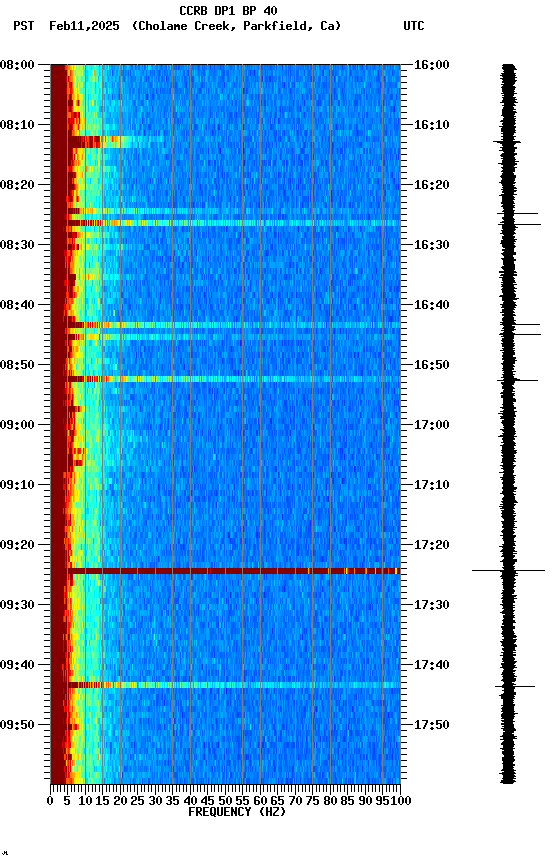Click the broadband event line near 08:26
The height and width of the screenshot is (864, 552).
click(x=234, y=223)
